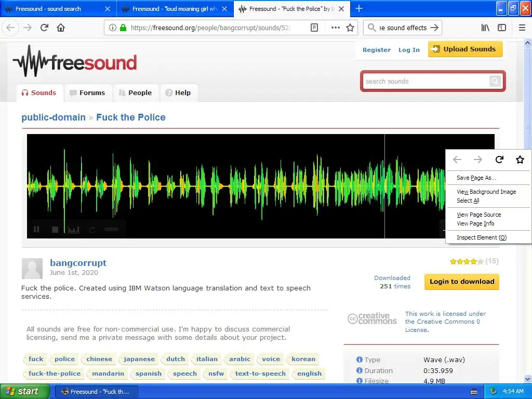532x399 pixels.
Task: Open the Forums navigation tab
Action: (x=87, y=92)
